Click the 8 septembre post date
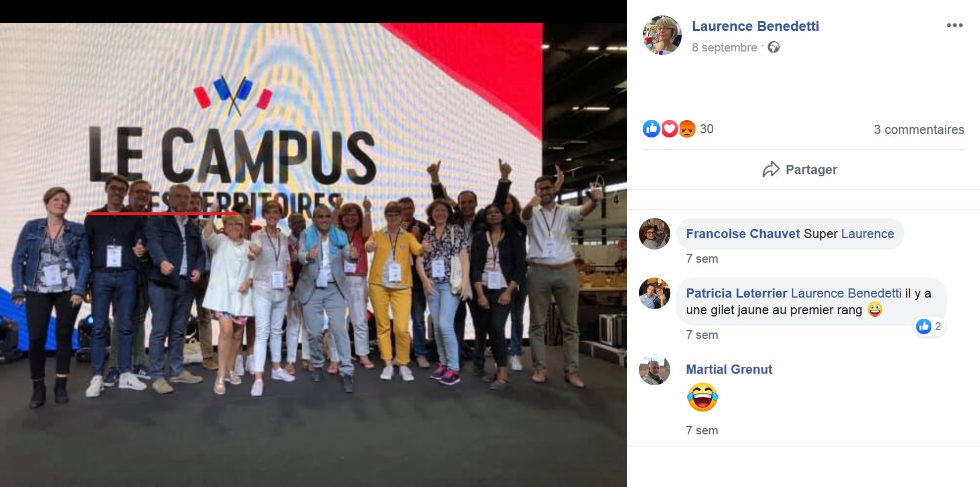Screen dimensions: 980x487 point(724,47)
